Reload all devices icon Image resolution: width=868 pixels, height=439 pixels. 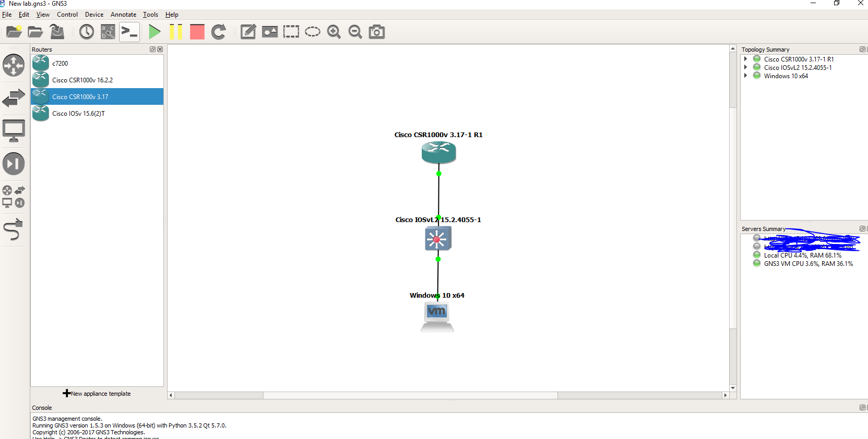tap(219, 32)
